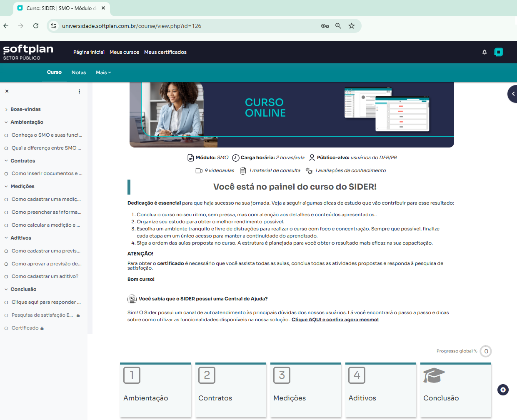Open the Mais dropdown menu
This screenshot has height=420, width=517.
[103, 72]
